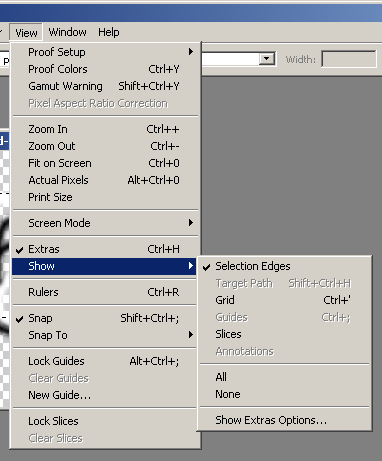The image size is (382, 461).
Task: Open the Window menu
Action: pos(67,32)
